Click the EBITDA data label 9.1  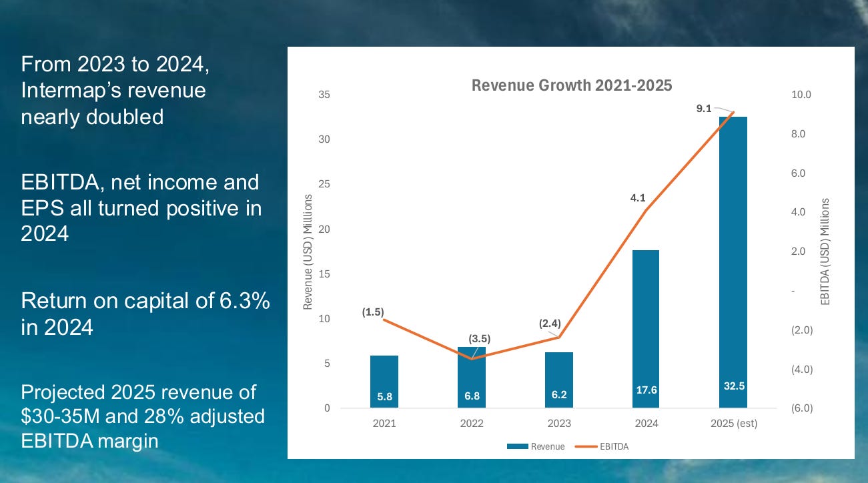[704, 108]
